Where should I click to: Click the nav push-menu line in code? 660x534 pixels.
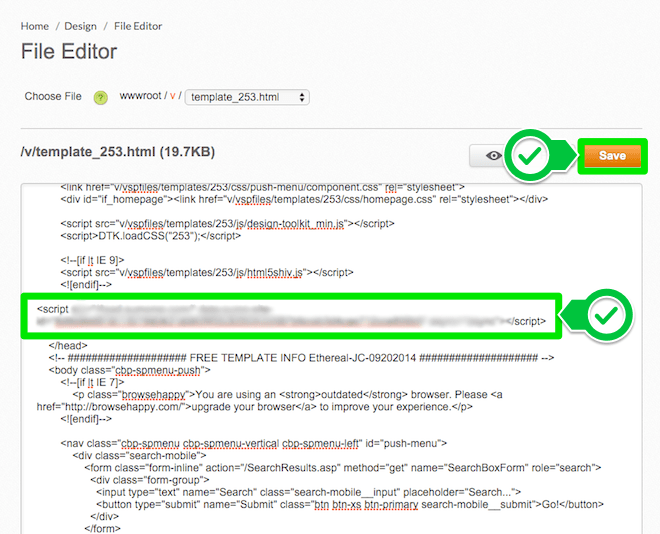click(252, 443)
